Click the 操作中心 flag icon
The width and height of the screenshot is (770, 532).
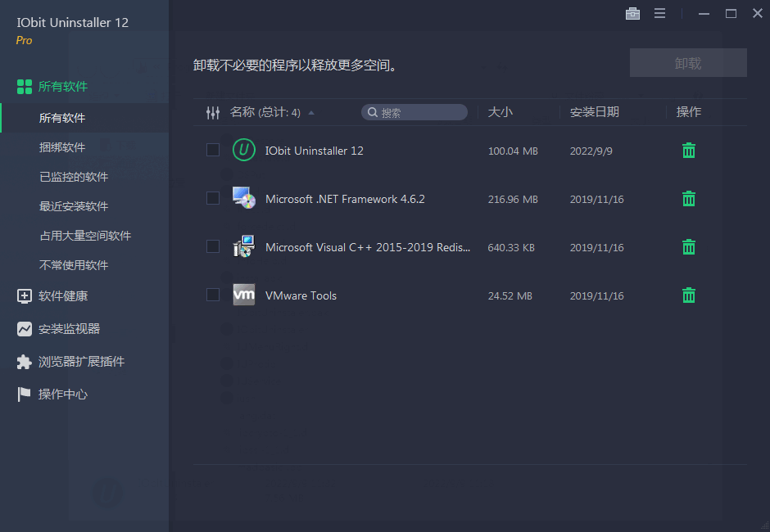point(24,394)
